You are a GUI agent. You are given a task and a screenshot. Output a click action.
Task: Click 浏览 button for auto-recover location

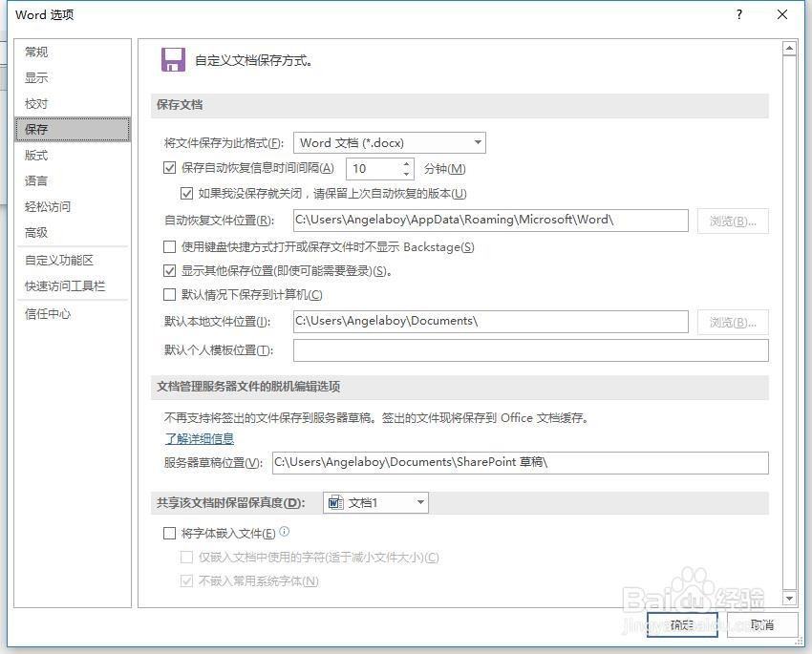click(x=733, y=221)
